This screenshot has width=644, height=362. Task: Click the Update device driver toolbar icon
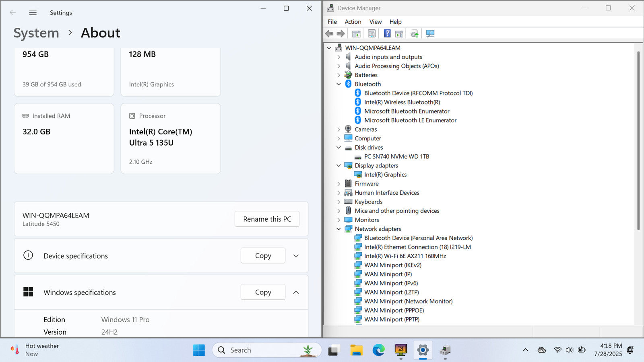pos(415,34)
